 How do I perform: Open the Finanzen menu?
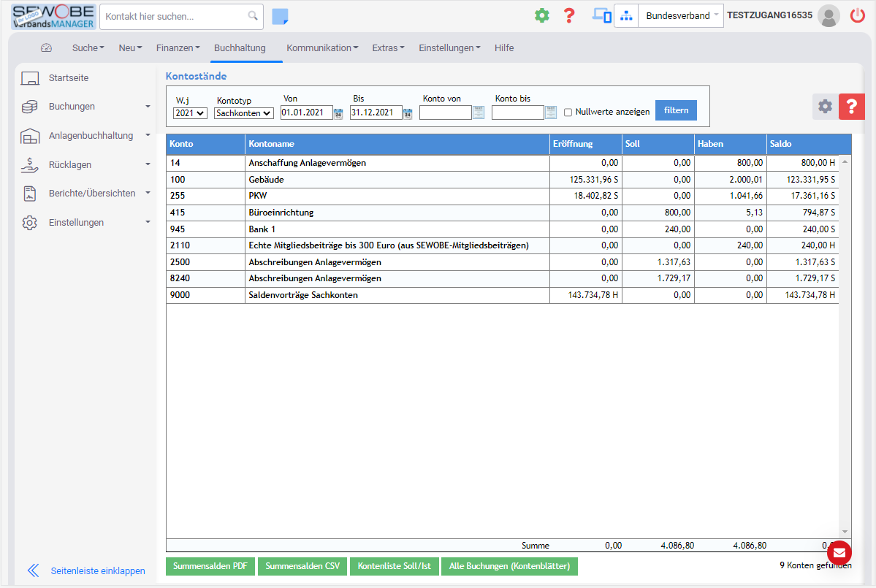coord(178,48)
